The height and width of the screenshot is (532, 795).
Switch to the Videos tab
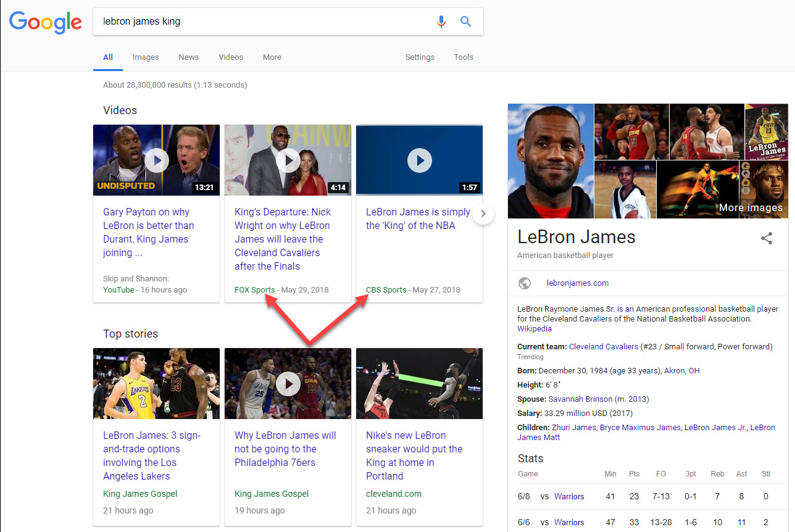coord(231,57)
